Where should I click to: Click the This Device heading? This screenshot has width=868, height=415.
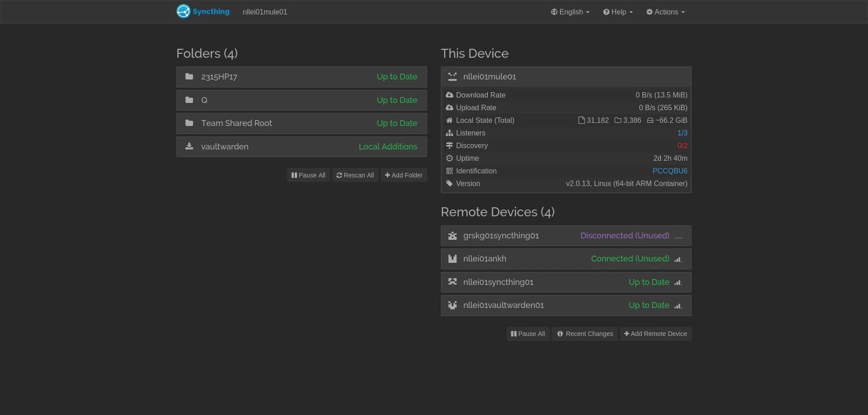[x=475, y=53]
